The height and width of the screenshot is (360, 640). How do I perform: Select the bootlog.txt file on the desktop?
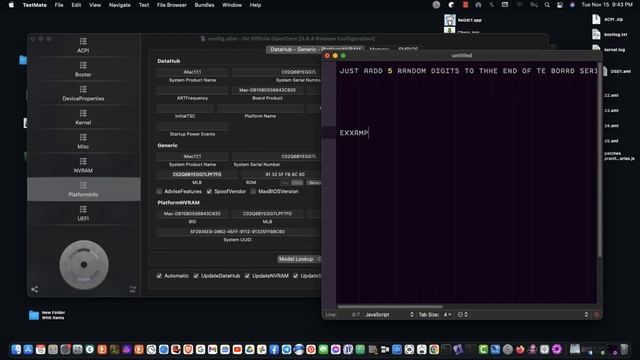609,34
